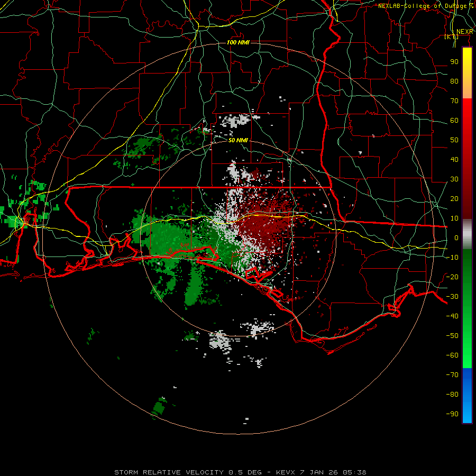The image size is (476, 476).
Task: Click the -90 label on velocity scale
Action: 452,414
